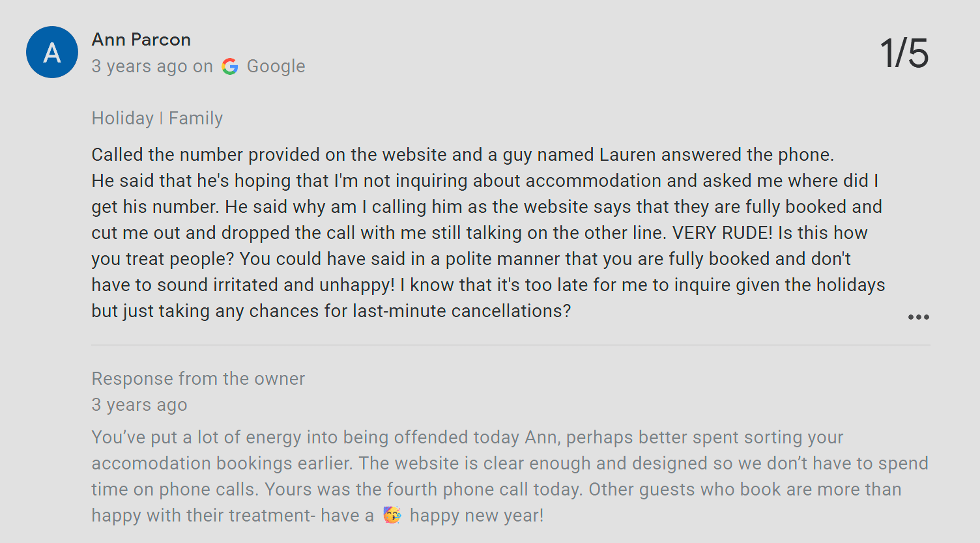Click the name "Lauren" in the review
Screen dimensions: 980x543
tap(627, 155)
